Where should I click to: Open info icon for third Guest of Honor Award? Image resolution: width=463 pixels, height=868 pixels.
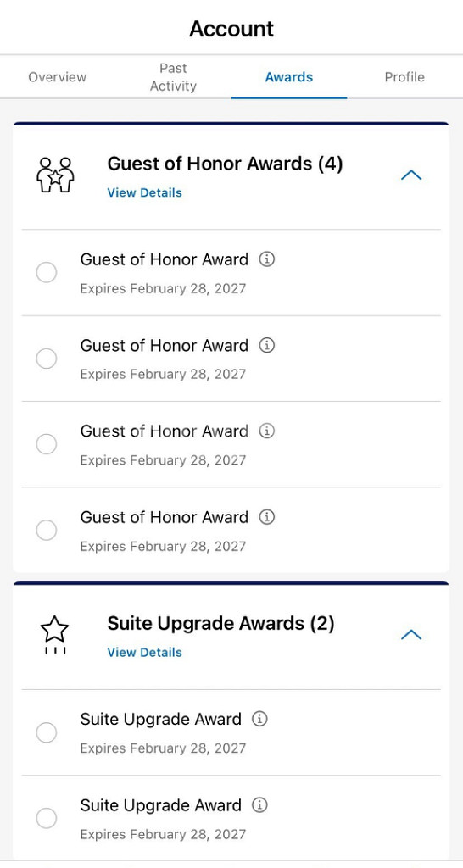tap(267, 431)
